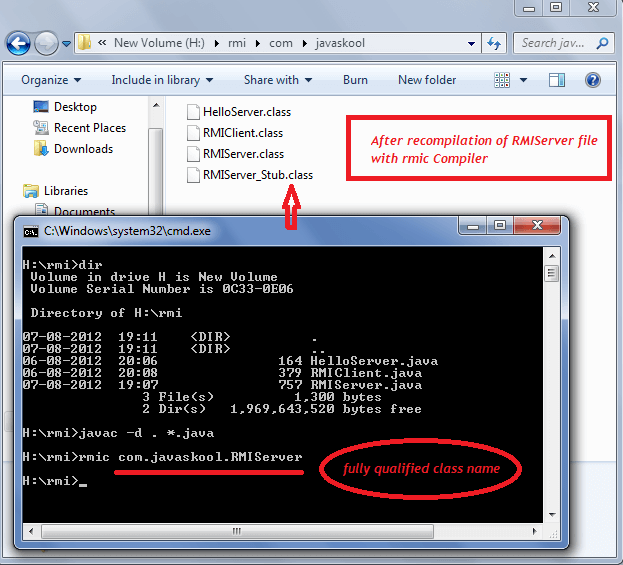Screen dimensions: 623x565
Task: Click the refresh button beside address bar
Action: click(493, 44)
